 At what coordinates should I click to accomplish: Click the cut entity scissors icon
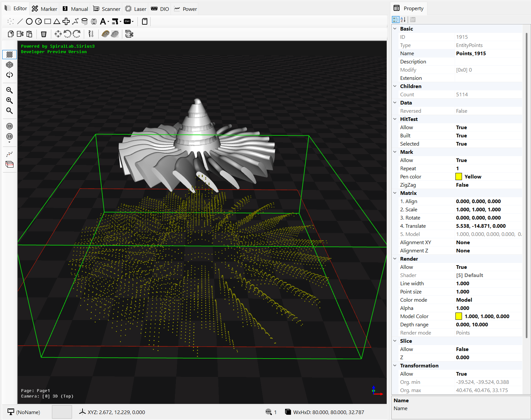(20, 34)
